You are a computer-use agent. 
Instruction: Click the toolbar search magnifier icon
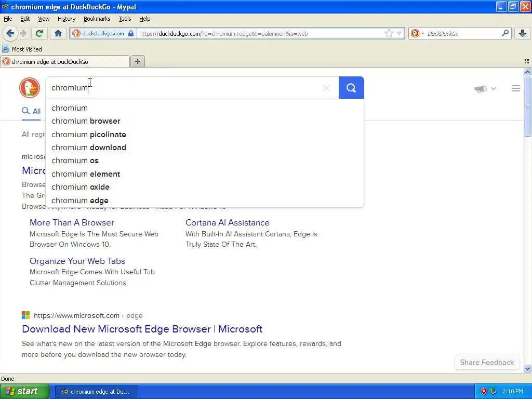pos(505,33)
